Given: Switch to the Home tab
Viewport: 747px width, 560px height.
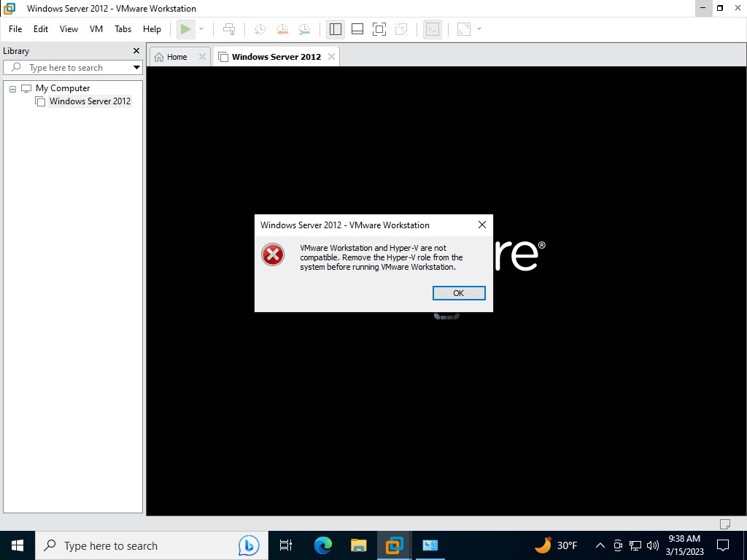Looking at the screenshot, I should pos(174,56).
